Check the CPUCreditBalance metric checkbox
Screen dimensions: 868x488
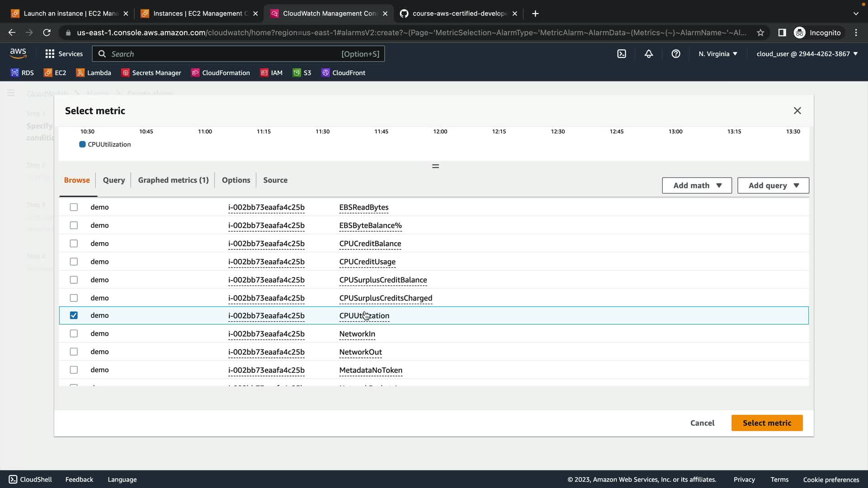tap(74, 244)
